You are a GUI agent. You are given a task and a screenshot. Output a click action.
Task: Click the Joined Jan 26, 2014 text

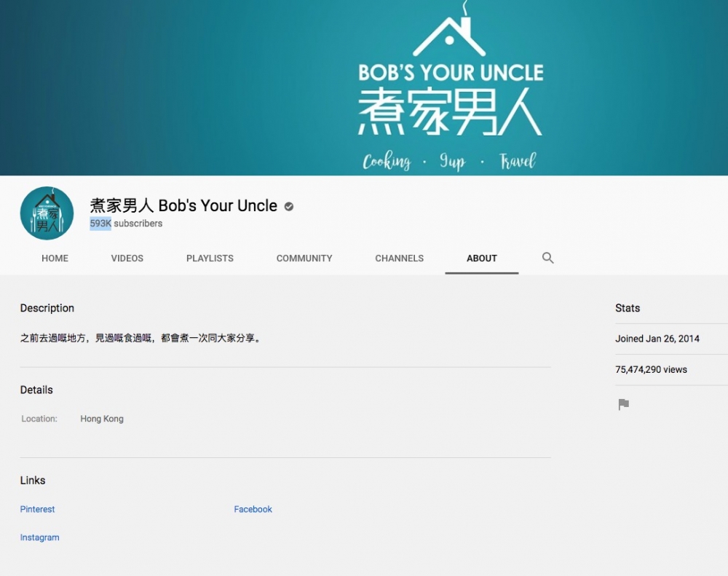pyautogui.click(x=657, y=339)
